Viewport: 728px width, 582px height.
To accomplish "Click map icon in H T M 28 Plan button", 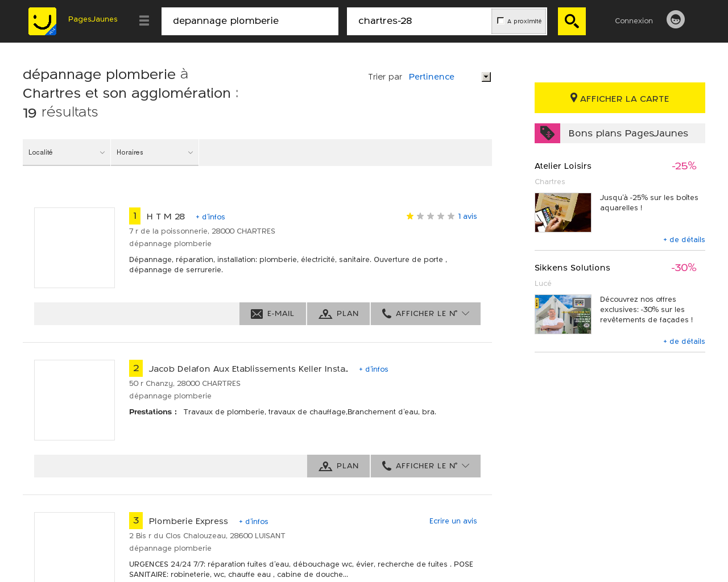I will coord(325,314).
